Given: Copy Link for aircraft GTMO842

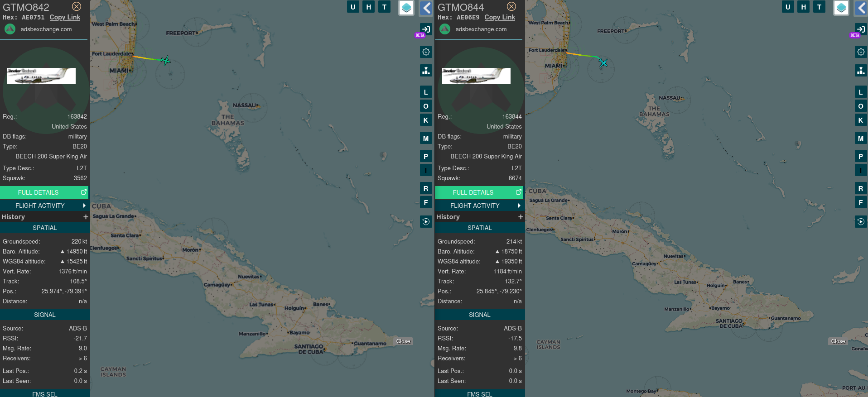Looking at the screenshot, I should click(65, 17).
